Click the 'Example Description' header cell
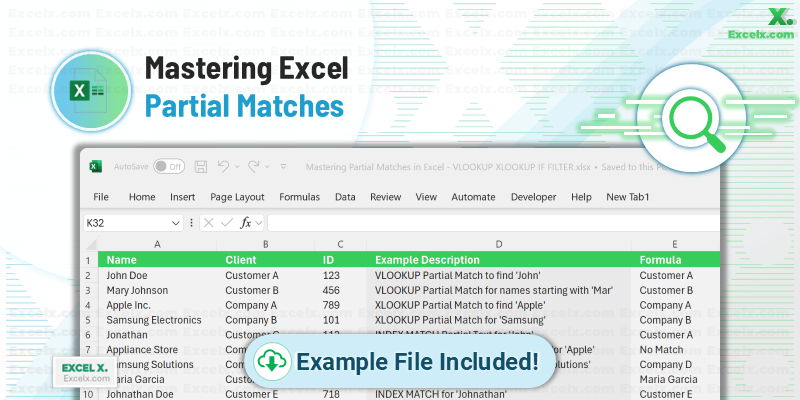Viewport: 800px width, 400px height. [x=499, y=260]
